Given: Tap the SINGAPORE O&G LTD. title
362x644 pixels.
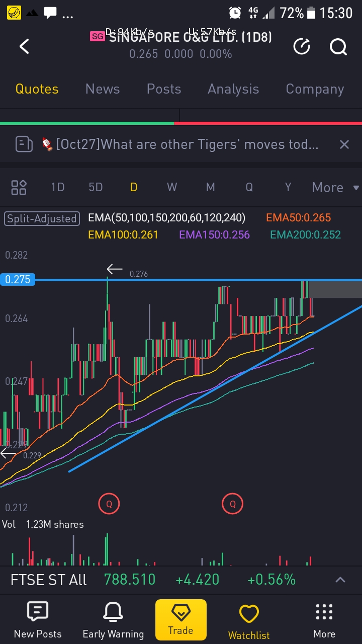Looking at the screenshot, I should coord(190,37).
